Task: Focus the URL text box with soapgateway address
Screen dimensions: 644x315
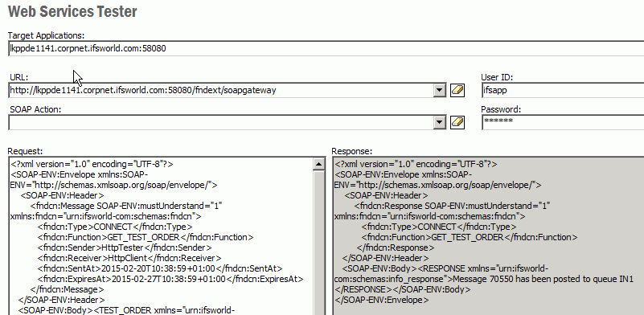Action: pyautogui.click(x=221, y=90)
